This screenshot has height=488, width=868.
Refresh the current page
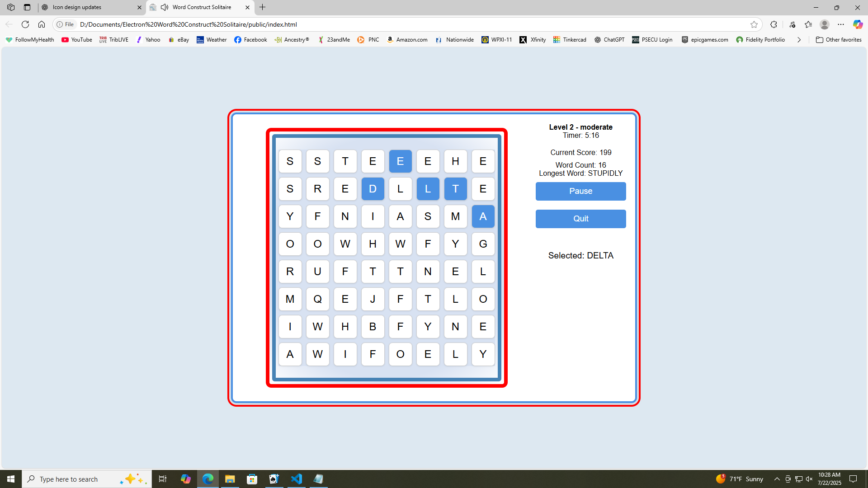click(25, 24)
